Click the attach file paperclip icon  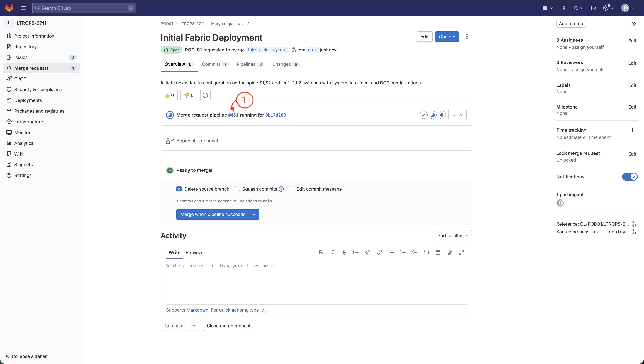coord(449,252)
